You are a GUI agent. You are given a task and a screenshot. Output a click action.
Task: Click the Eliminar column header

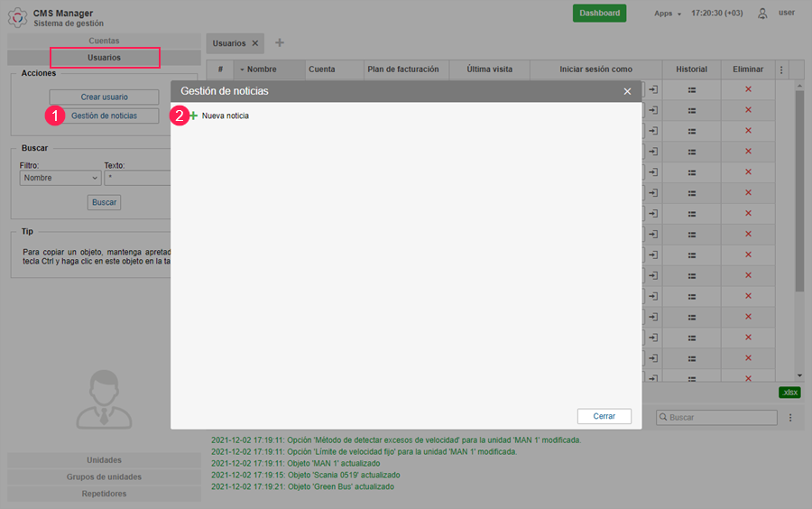coord(748,69)
